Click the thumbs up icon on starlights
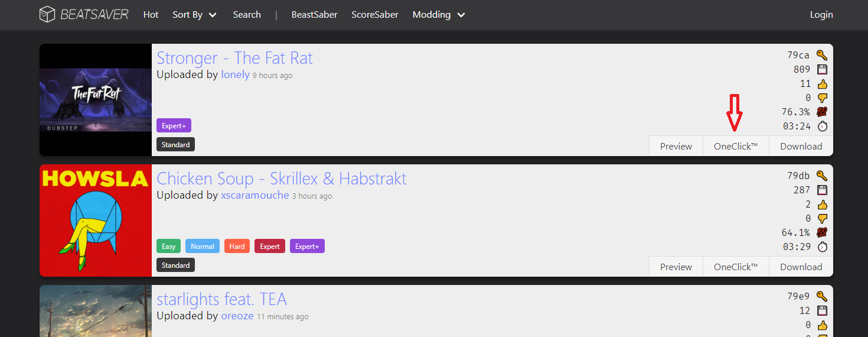 [x=822, y=325]
